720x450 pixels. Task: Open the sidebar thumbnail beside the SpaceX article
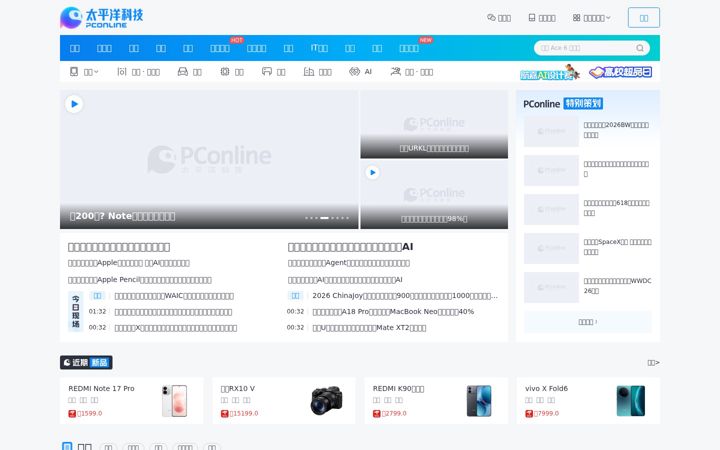click(x=551, y=248)
